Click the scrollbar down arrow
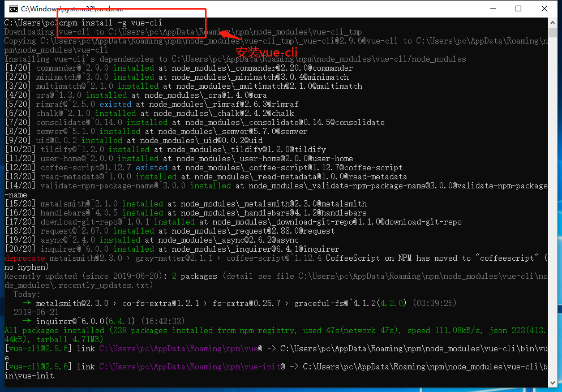Image resolution: width=562 pixels, height=392 pixels. pyautogui.click(x=552, y=383)
